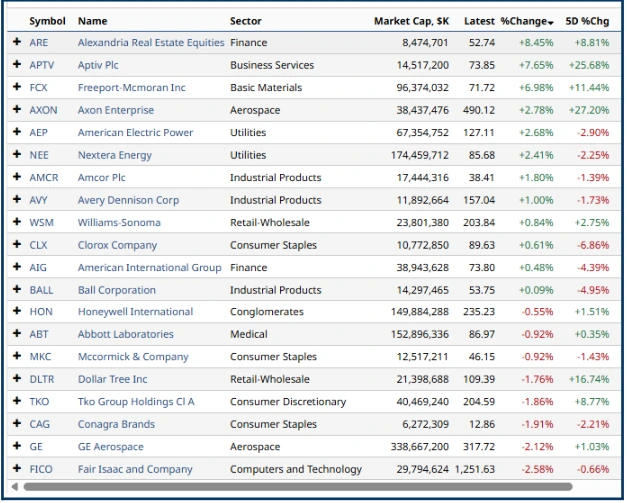The width and height of the screenshot is (627, 503).
Task: Sort by the Sector column header
Action: [246, 21]
